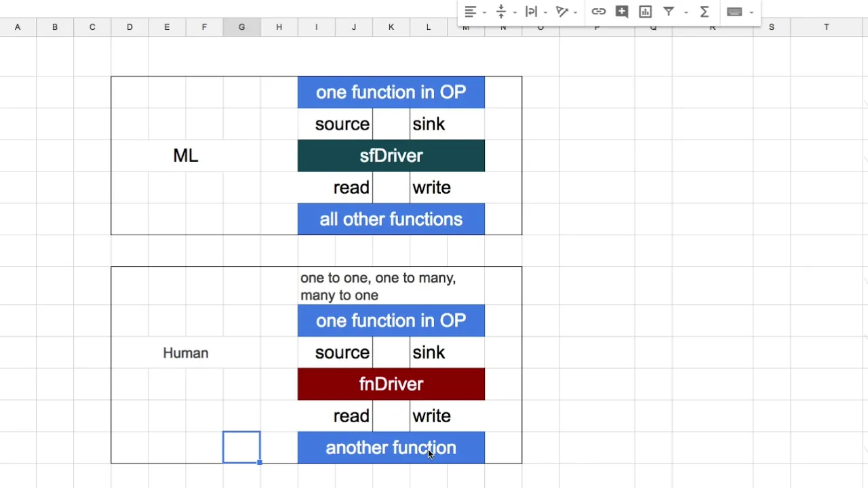Click the currently selected empty cell with blue outline
Screen dimensions: 868x488
(241, 447)
